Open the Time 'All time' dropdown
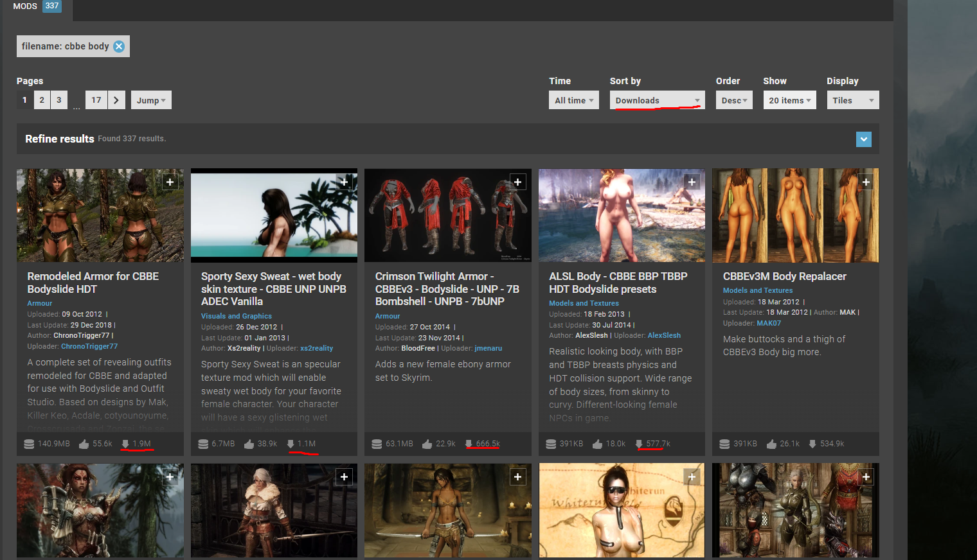This screenshot has width=977, height=560. click(x=573, y=100)
